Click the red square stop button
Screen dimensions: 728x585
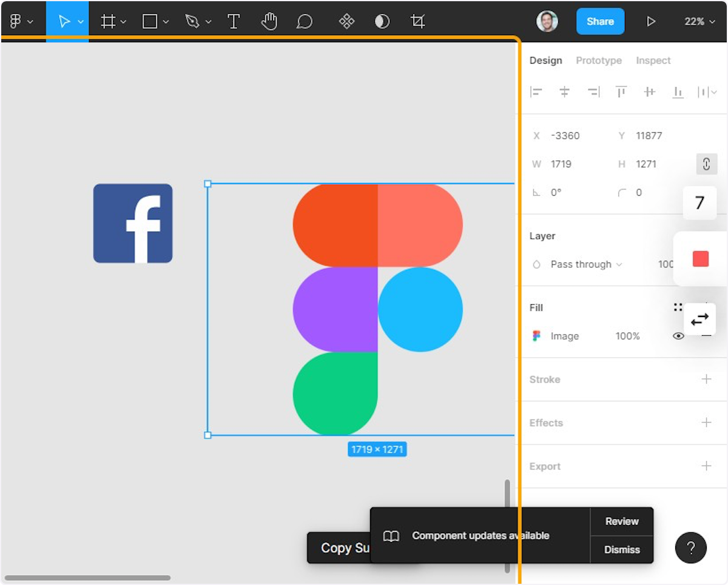coord(701,259)
